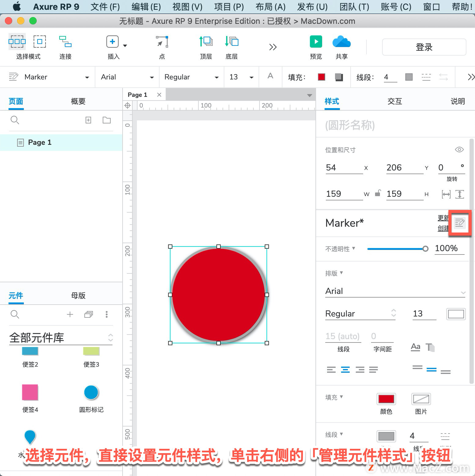
Task: Align text right
Action: pyautogui.click(x=360, y=370)
